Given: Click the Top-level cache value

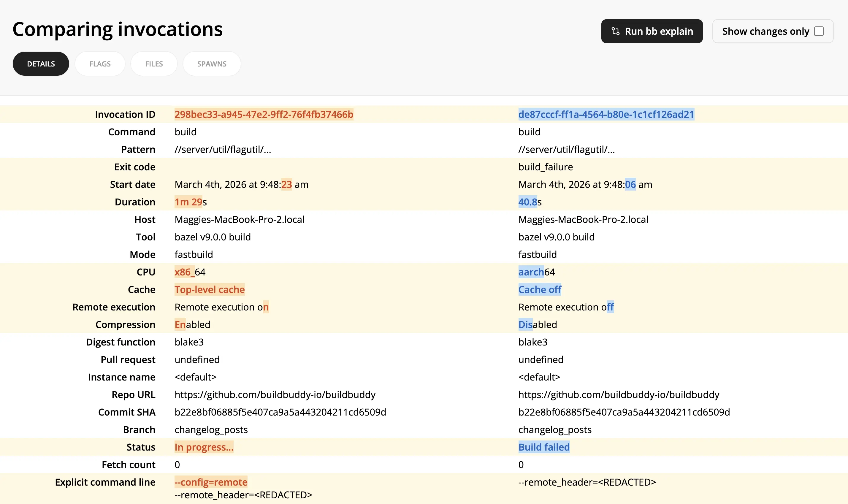Looking at the screenshot, I should [210, 290].
